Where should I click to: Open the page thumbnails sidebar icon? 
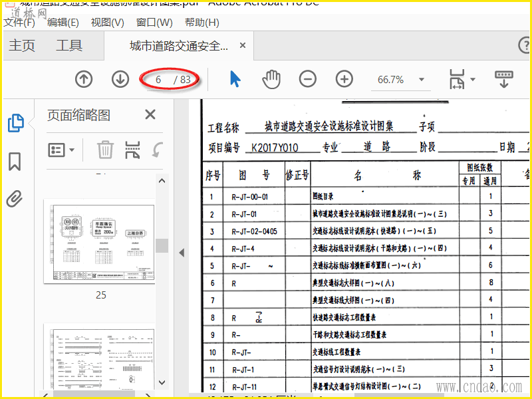tap(15, 123)
